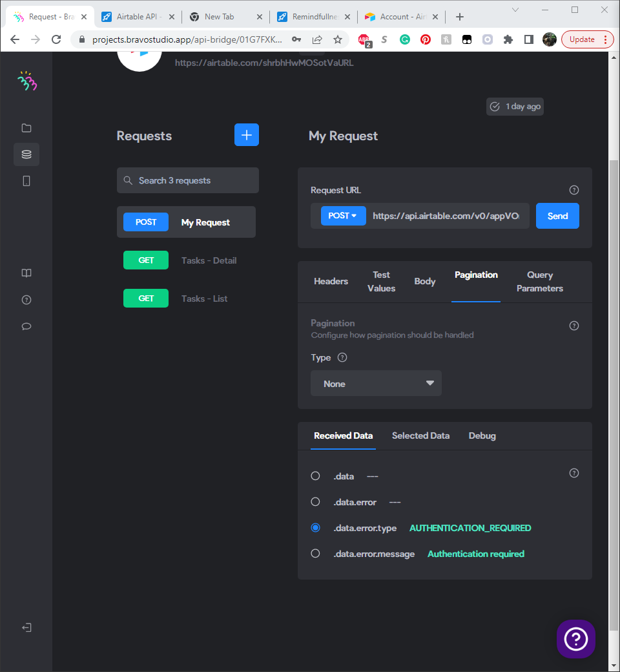Click the Pinterest extension icon
This screenshot has height=672, width=620.
(426, 40)
